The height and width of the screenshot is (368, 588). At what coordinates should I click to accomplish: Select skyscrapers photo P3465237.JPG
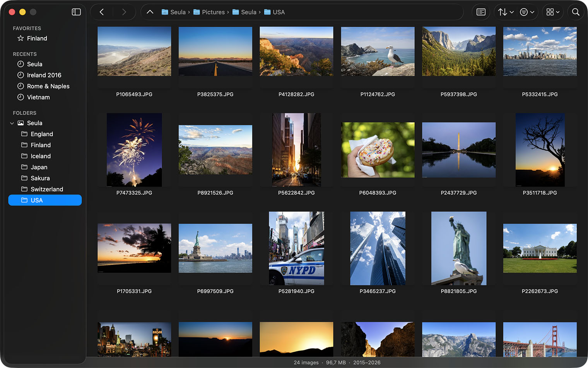click(378, 248)
